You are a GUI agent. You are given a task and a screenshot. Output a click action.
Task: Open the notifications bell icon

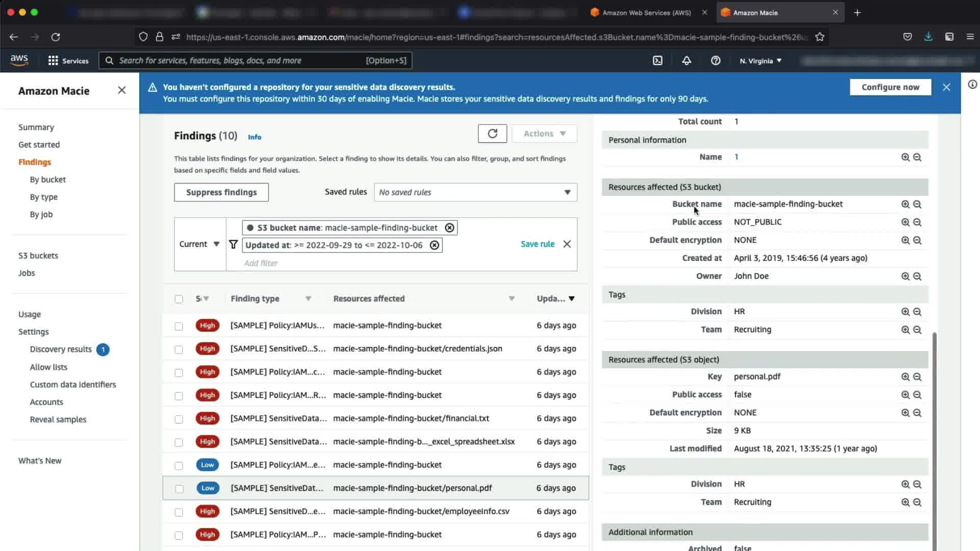(x=687, y=61)
